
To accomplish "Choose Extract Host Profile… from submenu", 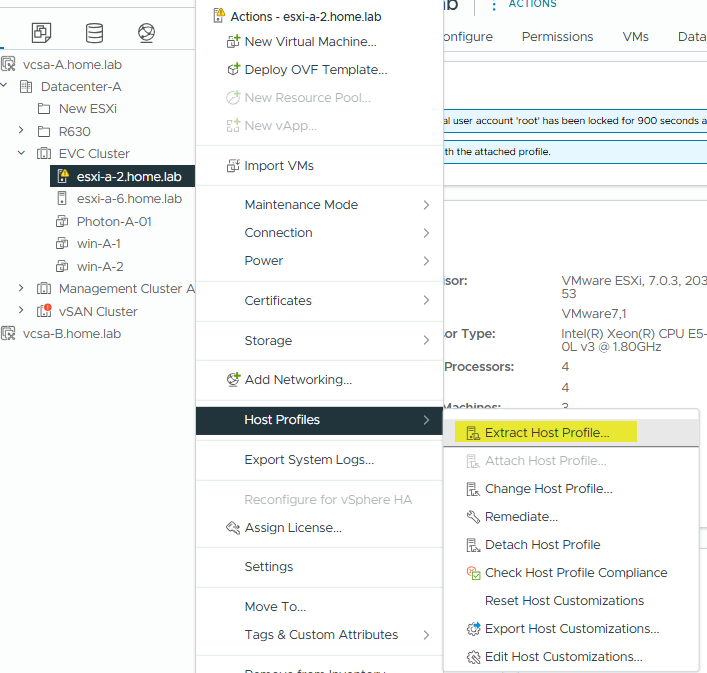I will [x=571, y=432].
